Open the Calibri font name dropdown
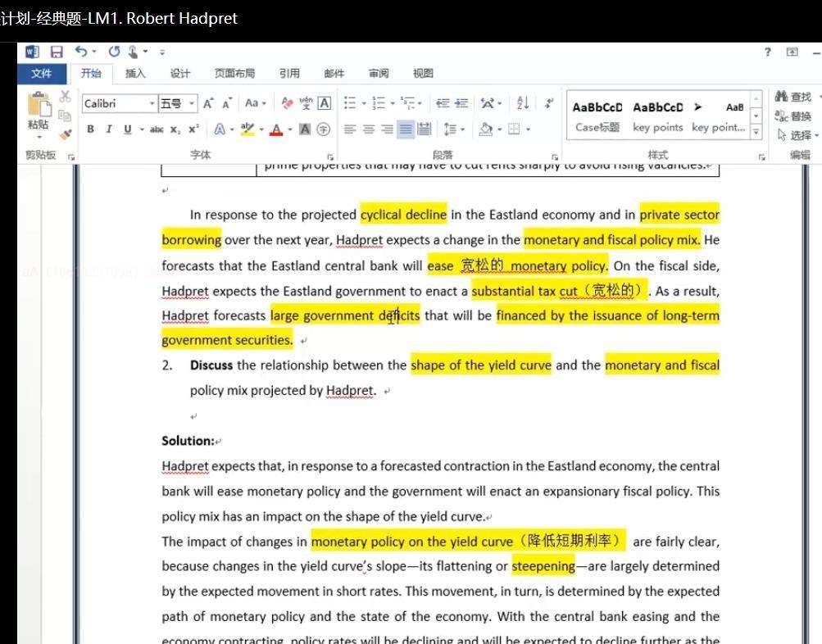The width and height of the screenshot is (822, 644). pyautogui.click(x=152, y=103)
